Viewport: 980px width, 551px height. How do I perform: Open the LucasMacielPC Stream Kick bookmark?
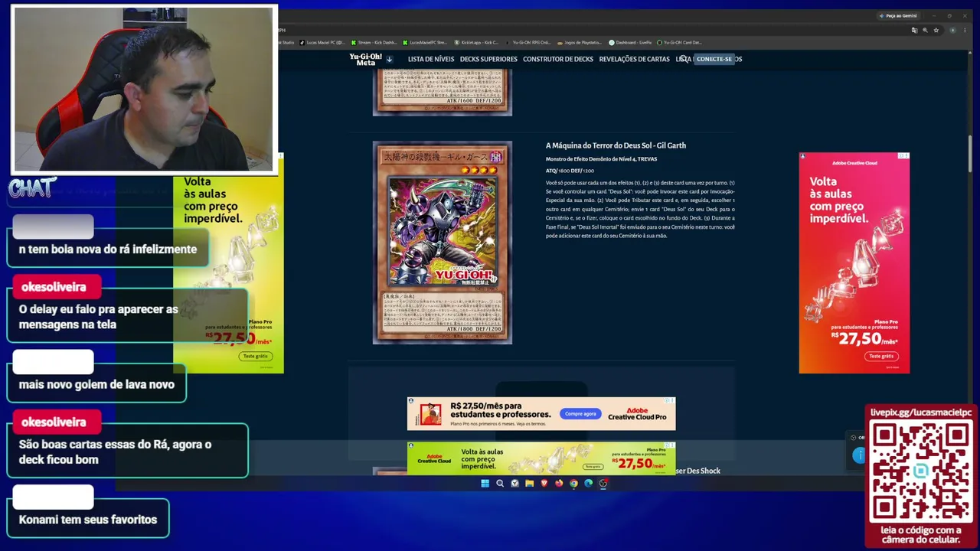pos(426,42)
